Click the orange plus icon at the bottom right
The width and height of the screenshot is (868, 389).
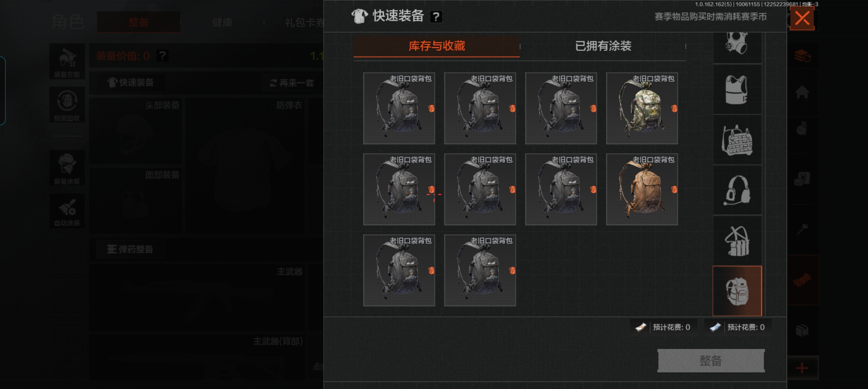point(802,368)
